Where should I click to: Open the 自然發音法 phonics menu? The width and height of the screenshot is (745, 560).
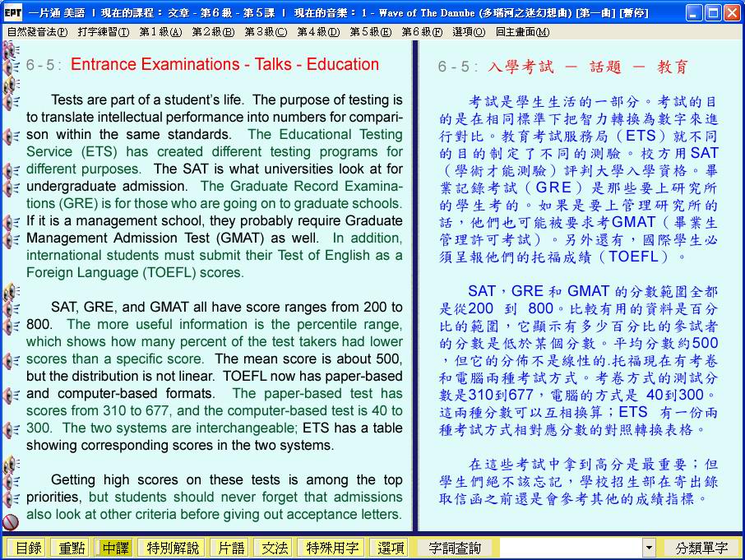point(37,31)
